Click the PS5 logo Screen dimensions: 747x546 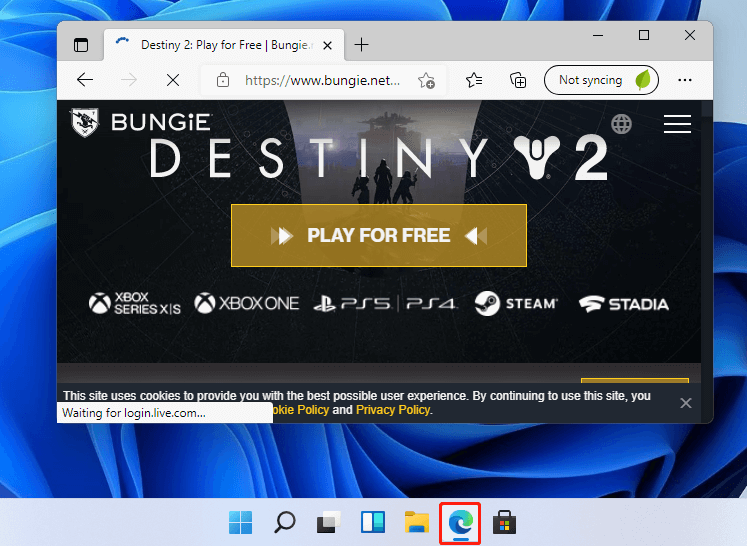(352, 303)
